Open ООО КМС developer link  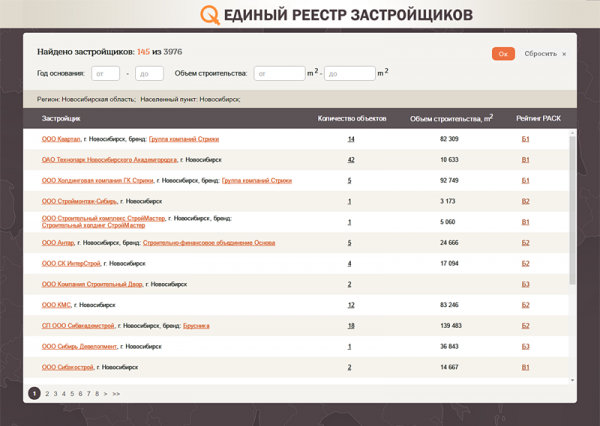coord(56,305)
